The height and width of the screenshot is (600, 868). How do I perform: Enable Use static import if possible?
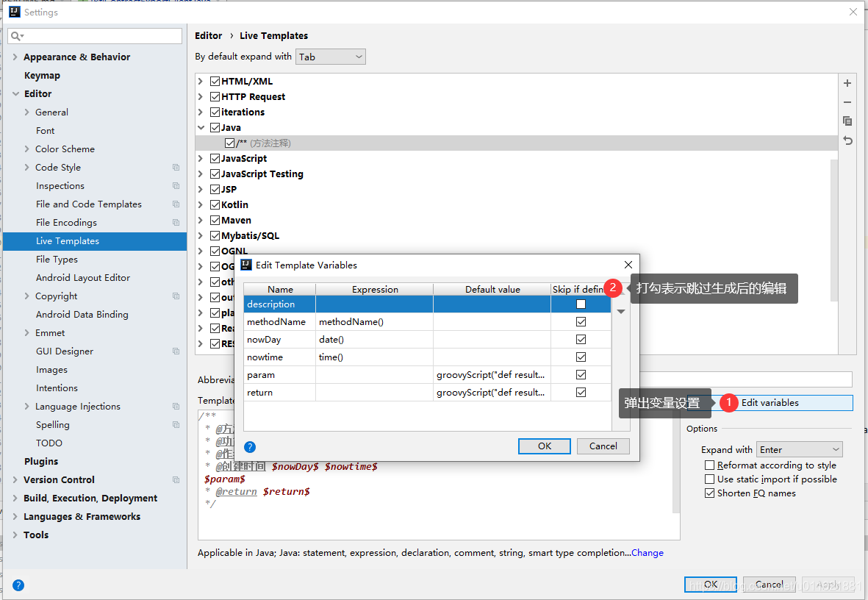click(x=710, y=479)
